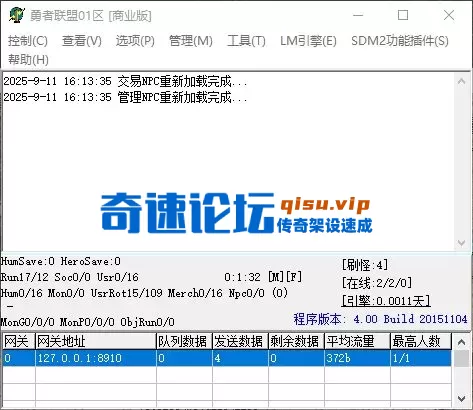
Task: Click the 372b average traffic cell
Action: pos(357,358)
